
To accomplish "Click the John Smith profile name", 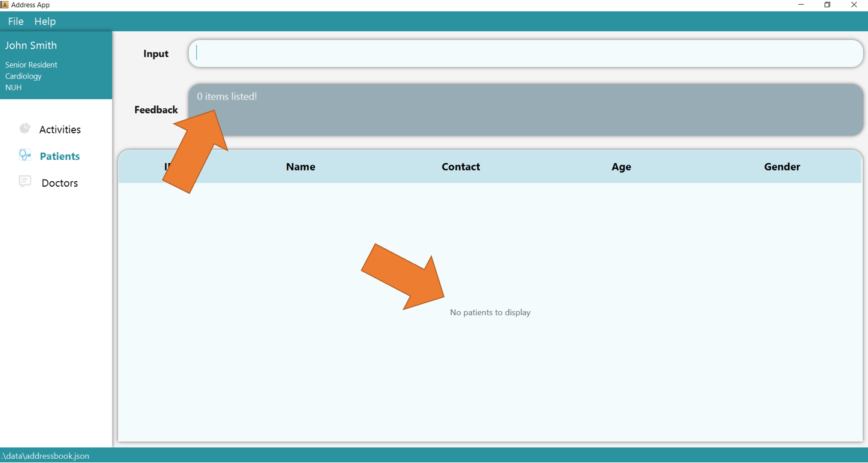I will (x=31, y=45).
